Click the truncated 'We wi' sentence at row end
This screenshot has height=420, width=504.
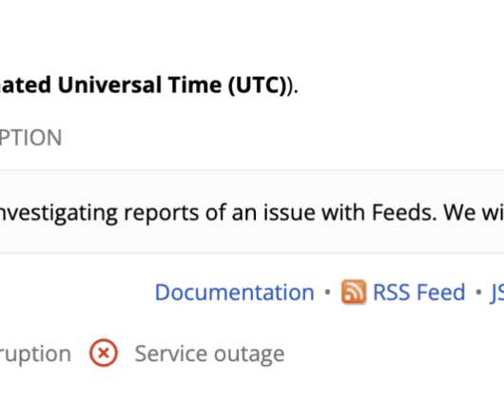point(474,213)
